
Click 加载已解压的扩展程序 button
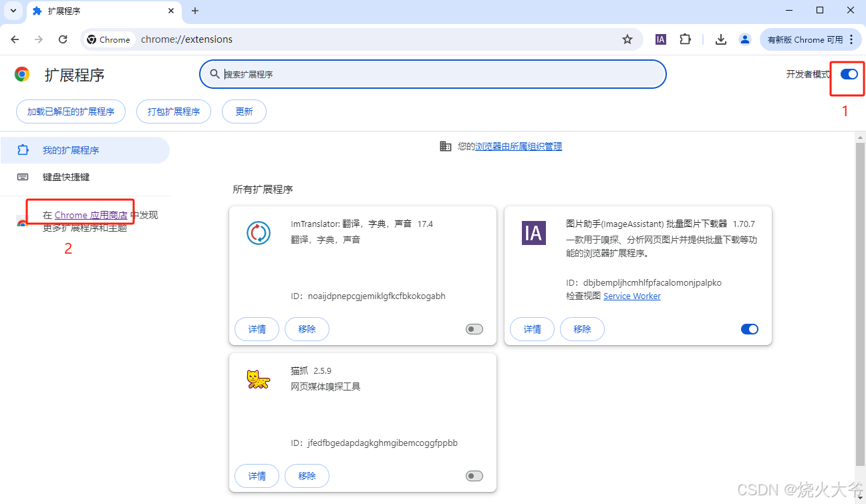pos(70,111)
